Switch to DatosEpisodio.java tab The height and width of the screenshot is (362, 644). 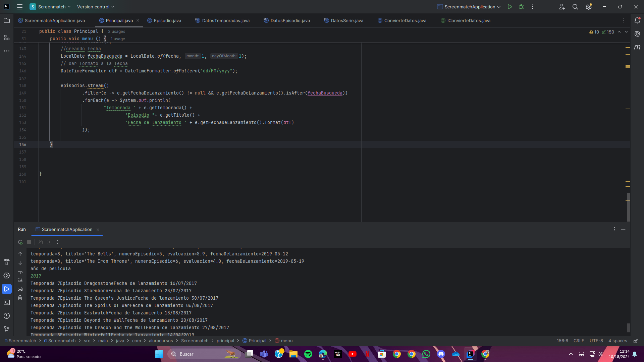287,20
